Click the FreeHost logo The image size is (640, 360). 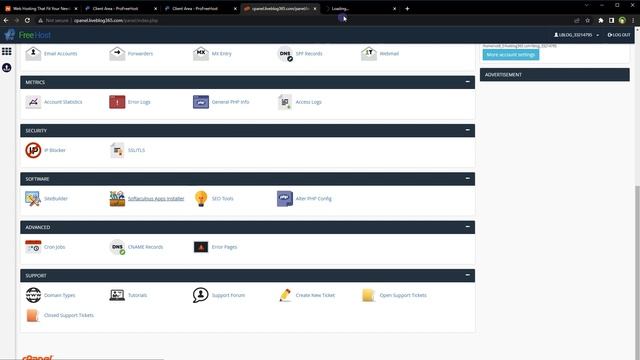point(28,35)
